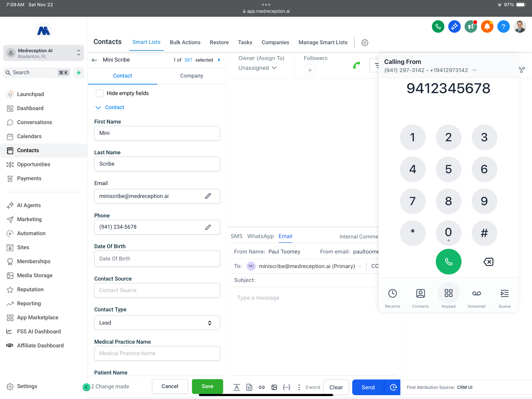Viewport: 532px width, 399px height.
Task: Open Opportunities in the sidebar
Action: [x=34, y=164]
